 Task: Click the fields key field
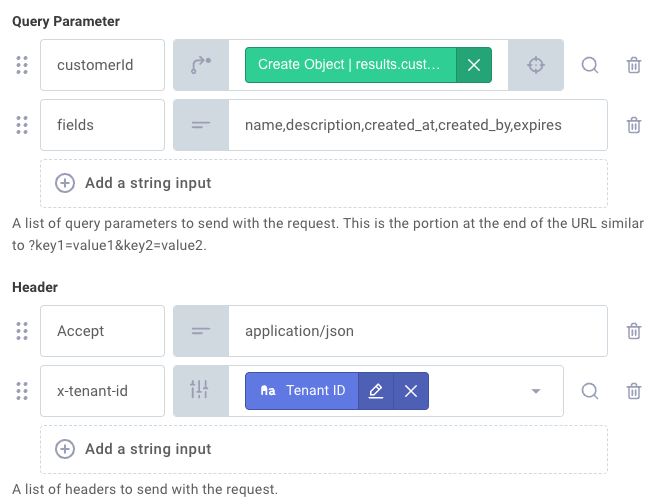point(103,125)
